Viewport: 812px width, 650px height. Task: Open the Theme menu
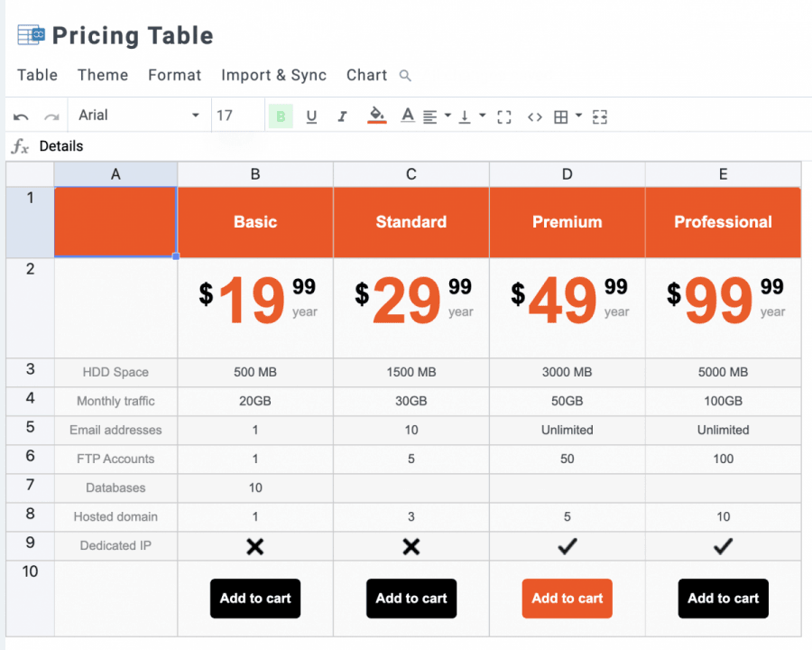point(102,75)
